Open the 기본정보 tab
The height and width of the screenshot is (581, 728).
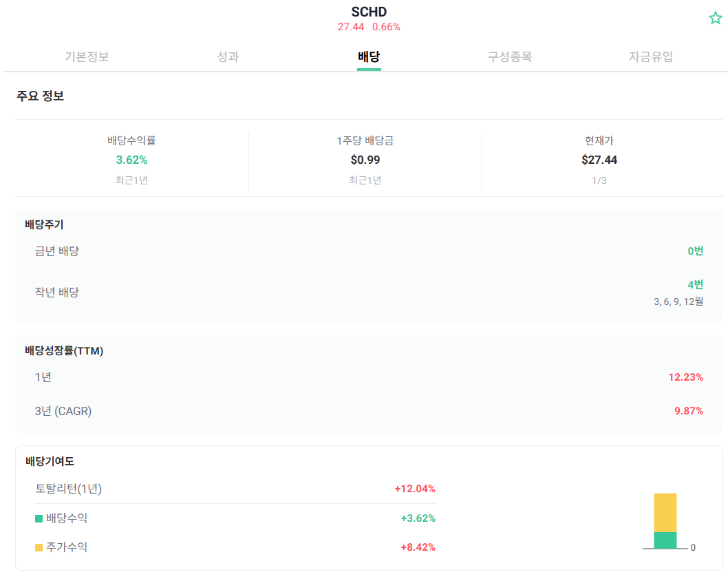click(87, 56)
